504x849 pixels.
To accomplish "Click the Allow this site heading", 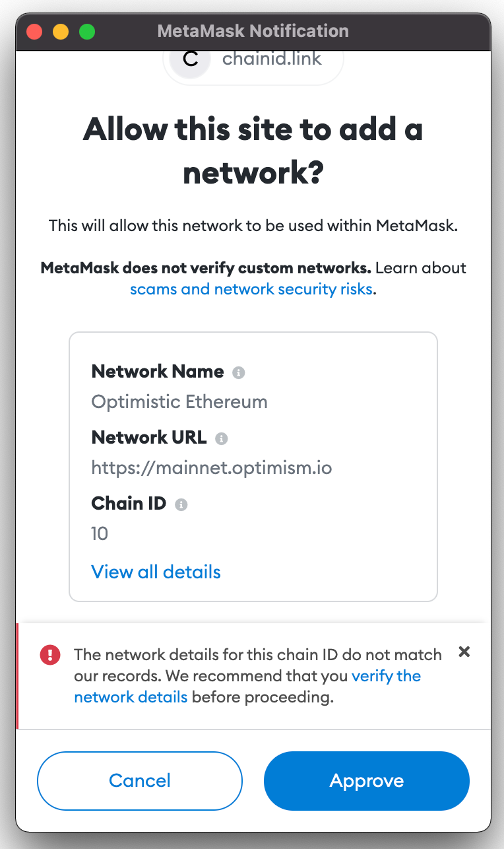I will point(253,151).
